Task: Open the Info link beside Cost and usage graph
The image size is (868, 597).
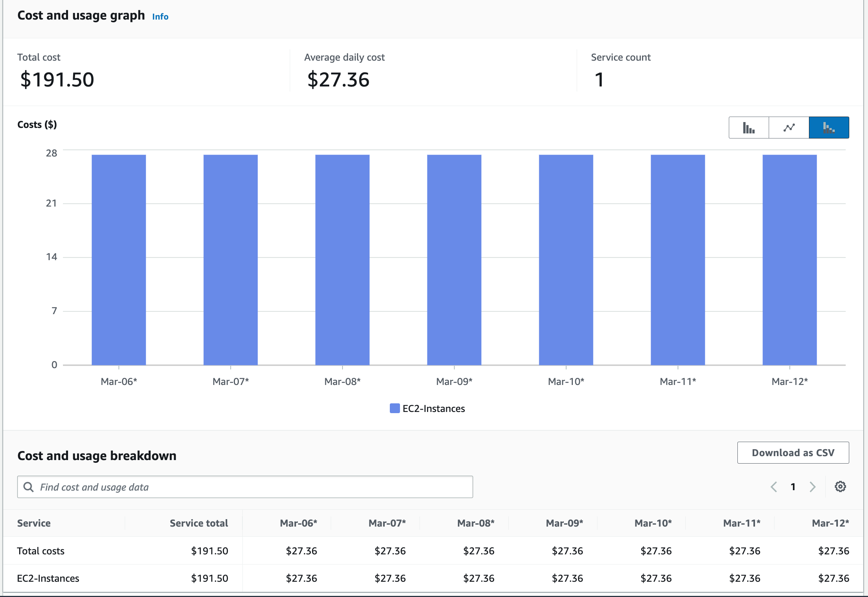Action: [x=160, y=16]
